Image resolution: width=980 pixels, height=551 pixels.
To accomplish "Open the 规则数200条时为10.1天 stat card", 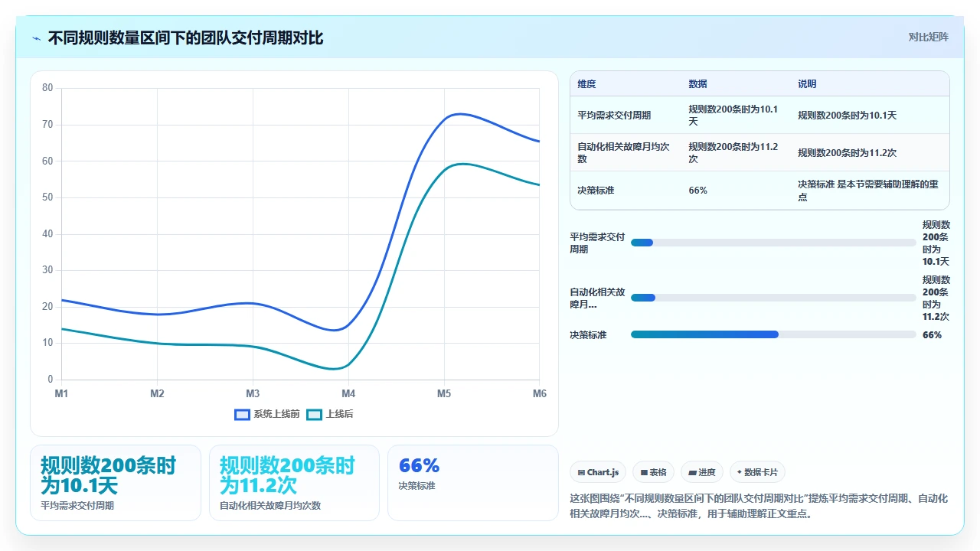I will pyautogui.click(x=116, y=483).
